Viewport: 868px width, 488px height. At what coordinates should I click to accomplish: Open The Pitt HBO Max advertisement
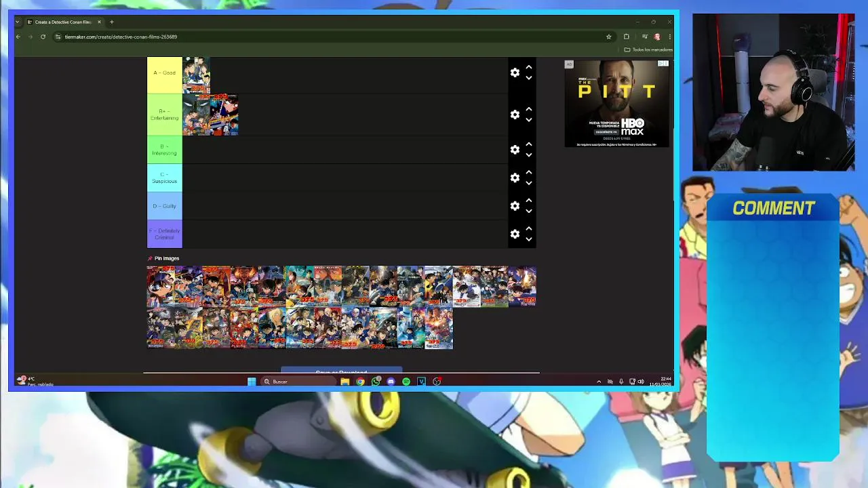(617, 104)
